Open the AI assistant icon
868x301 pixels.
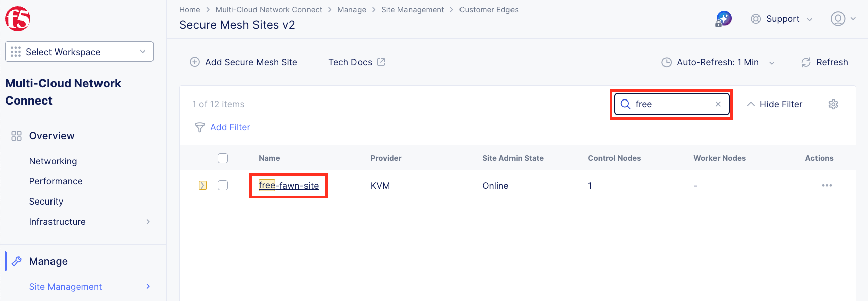[x=724, y=19]
